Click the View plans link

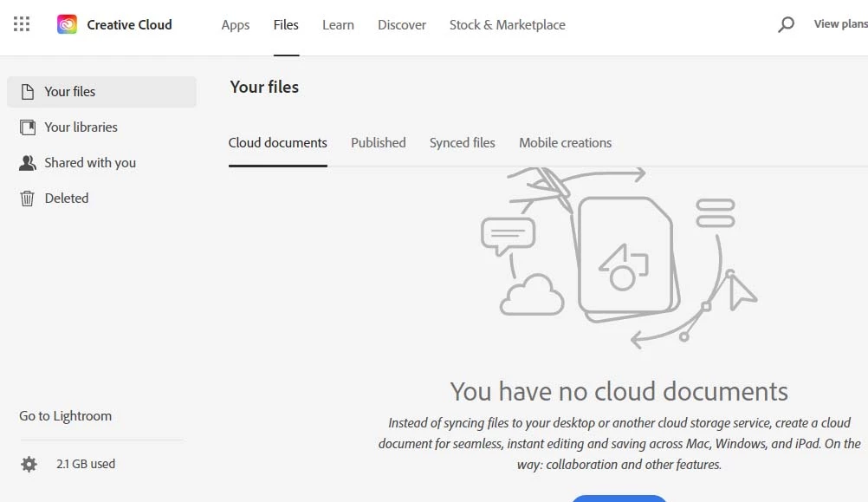[840, 23]
